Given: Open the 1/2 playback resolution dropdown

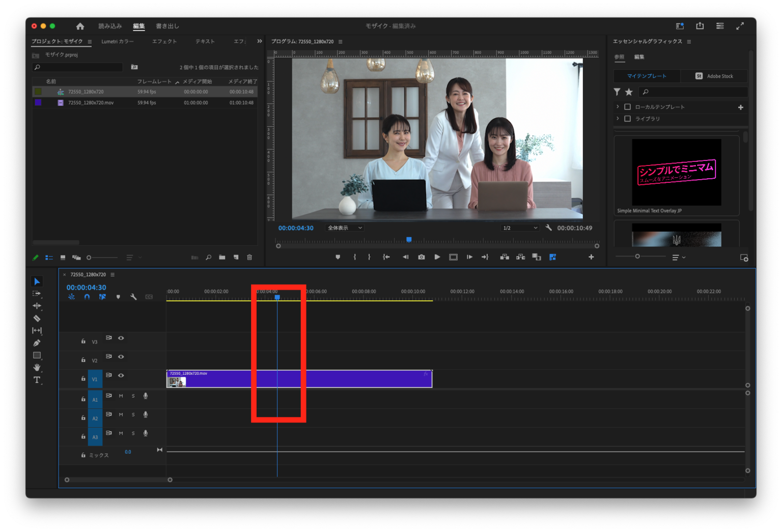Looking at the screenshot, I should 519,228.
